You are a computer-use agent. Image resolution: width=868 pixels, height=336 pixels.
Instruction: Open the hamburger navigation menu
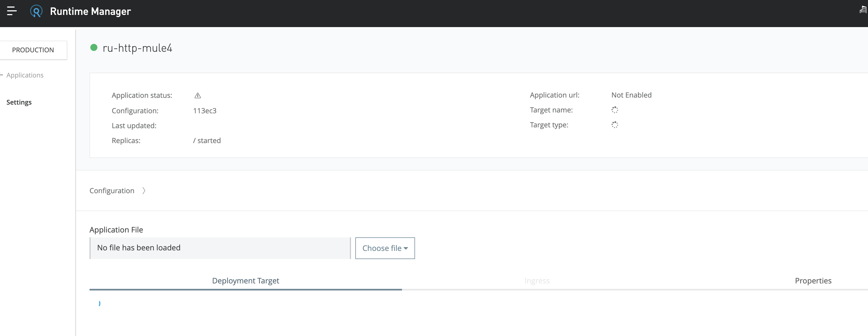[12, 11]
